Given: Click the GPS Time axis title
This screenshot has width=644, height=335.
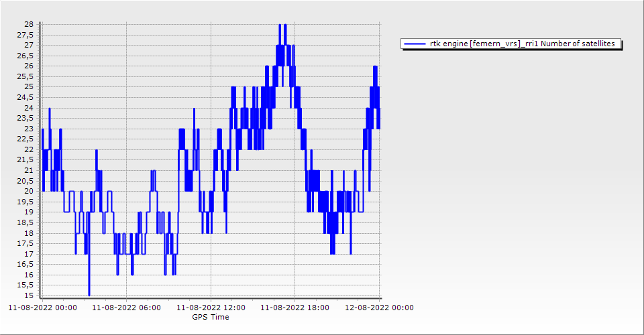Looking at the screenshot, I should tap(211, 317).
